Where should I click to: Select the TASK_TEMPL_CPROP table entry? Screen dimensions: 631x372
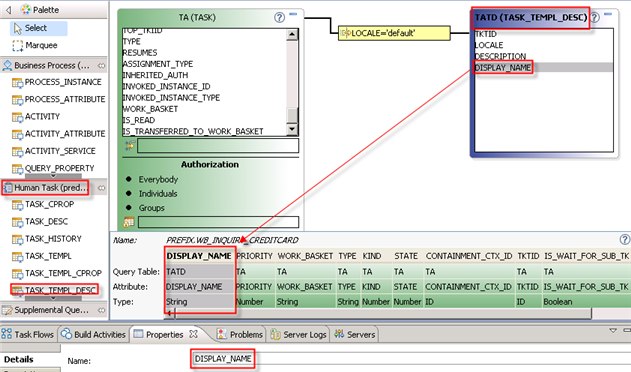tap(57, 274)
